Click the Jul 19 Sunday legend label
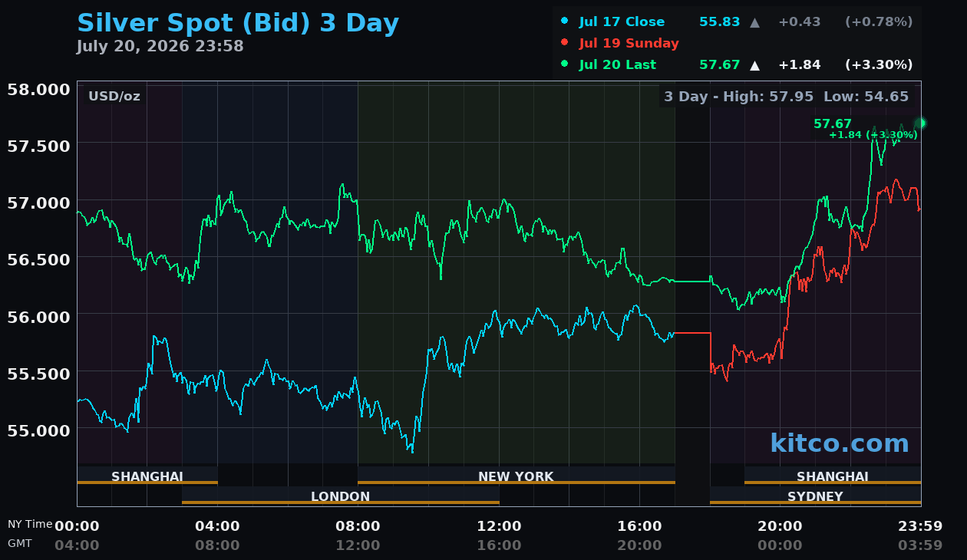The image size is (967, 560). point(629,43)
